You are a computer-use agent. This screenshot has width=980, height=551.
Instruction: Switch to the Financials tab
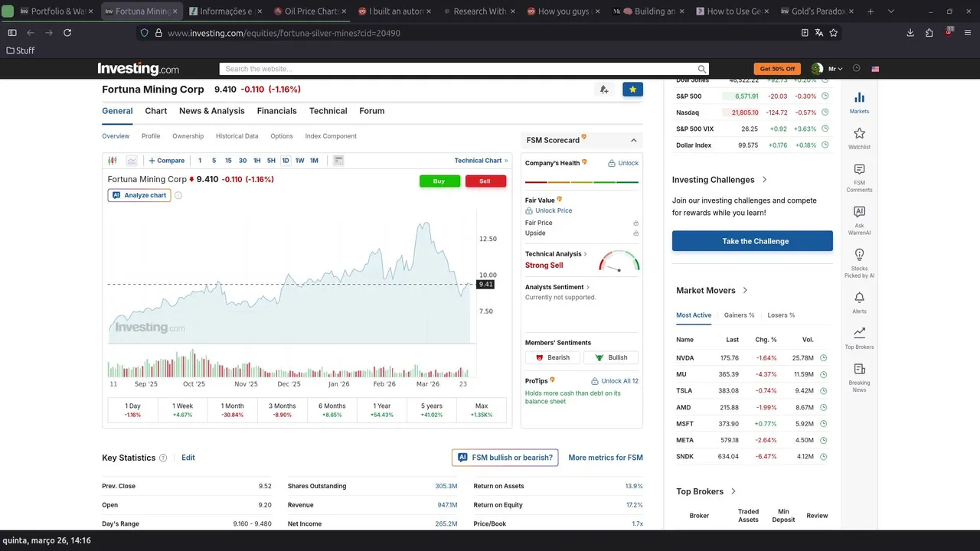[x=277, y=111]
